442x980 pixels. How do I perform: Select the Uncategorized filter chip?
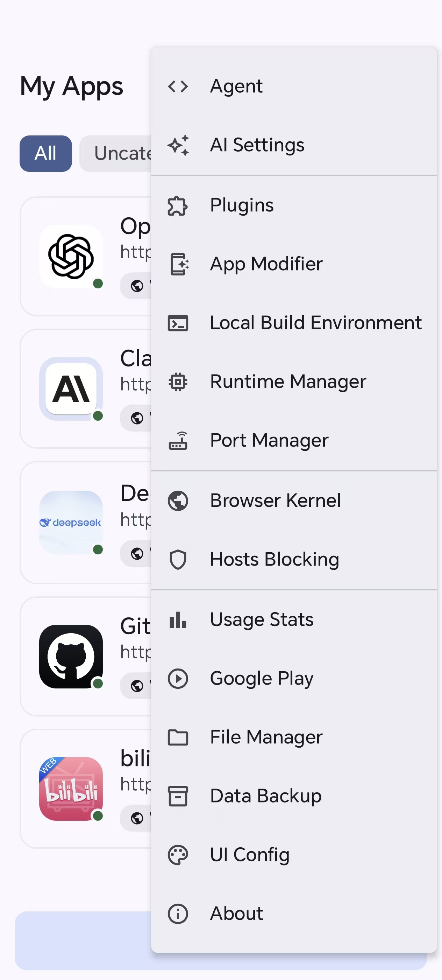click(x=115, y=154)
